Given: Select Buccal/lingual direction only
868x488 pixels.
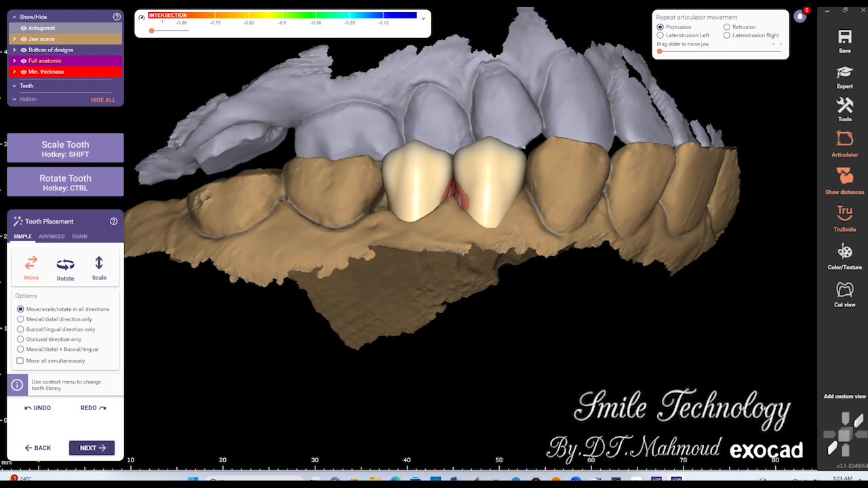Looking at the screenshot, I should (20, 329).
